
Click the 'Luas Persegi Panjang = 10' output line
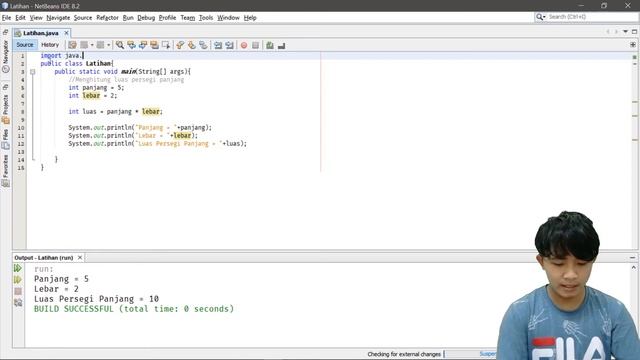point(96,299)
